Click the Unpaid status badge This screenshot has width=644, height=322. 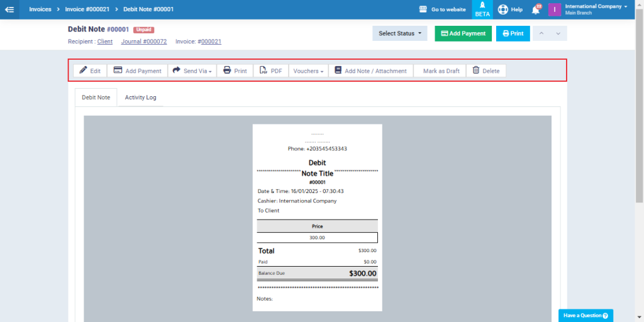[144, 30]
